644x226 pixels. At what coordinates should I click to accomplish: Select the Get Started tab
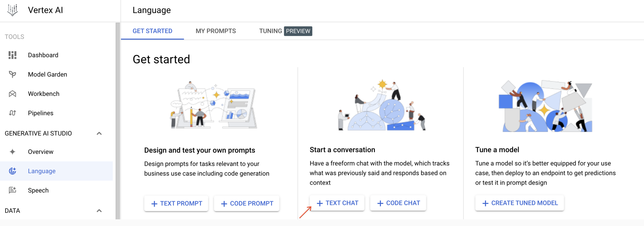point(152,31)
